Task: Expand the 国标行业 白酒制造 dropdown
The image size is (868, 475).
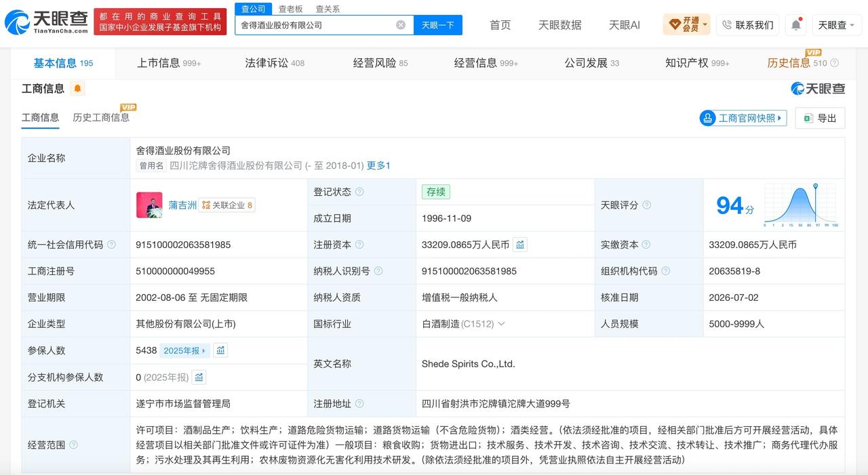Action: point(501,324)
